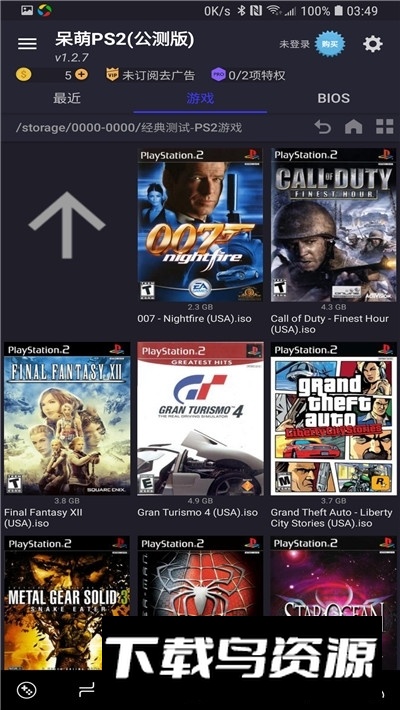Tap the blue 购买 badge

(330, 44)
